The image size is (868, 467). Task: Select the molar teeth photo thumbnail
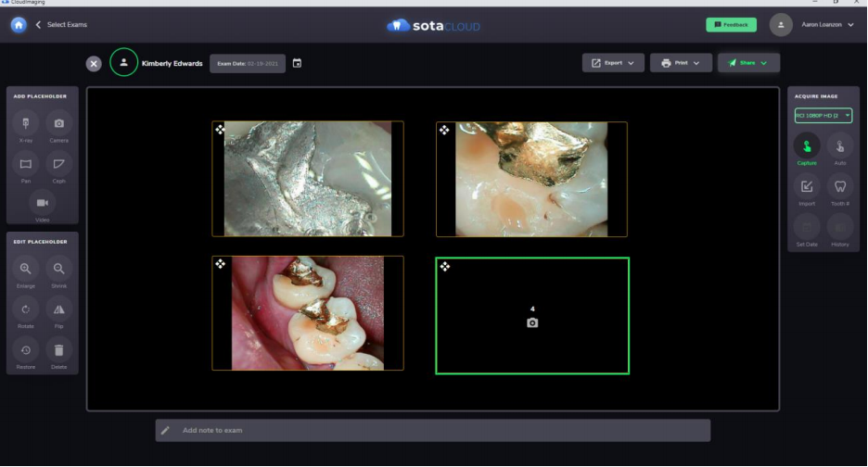click(x=307, y=313)
